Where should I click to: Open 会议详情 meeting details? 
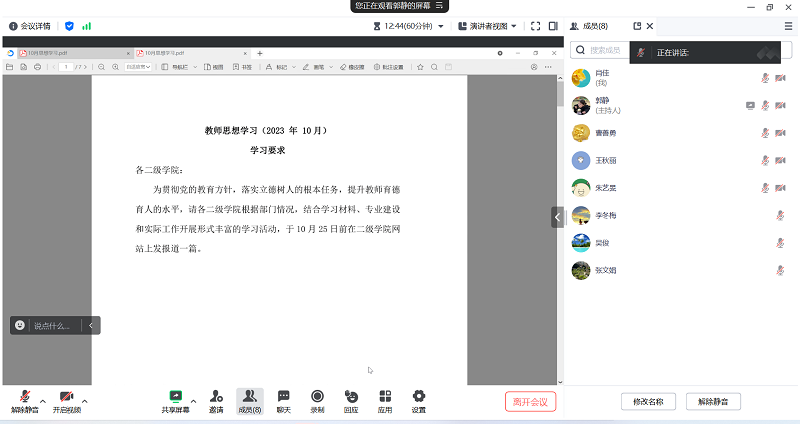click(32, 26)
